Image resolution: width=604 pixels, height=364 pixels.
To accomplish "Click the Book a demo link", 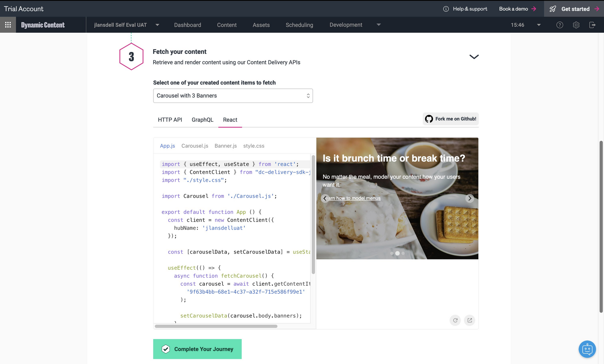I will click(513, 9).
